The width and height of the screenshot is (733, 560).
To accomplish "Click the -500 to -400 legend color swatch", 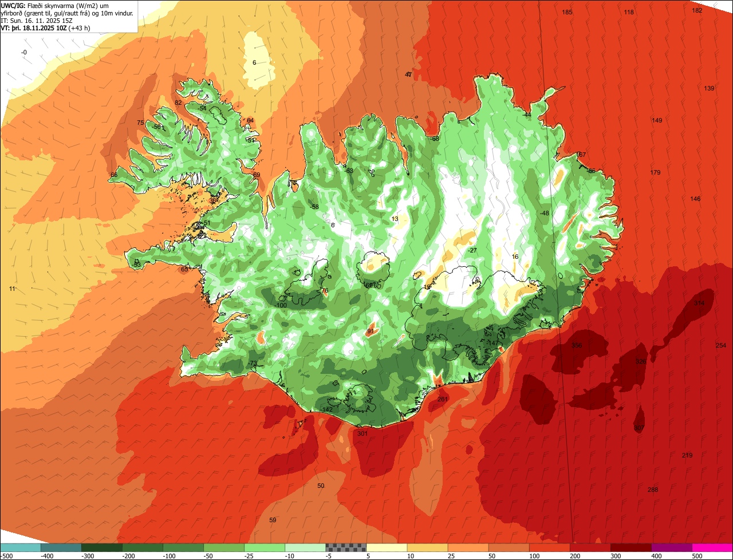I will tap(20, 547).
